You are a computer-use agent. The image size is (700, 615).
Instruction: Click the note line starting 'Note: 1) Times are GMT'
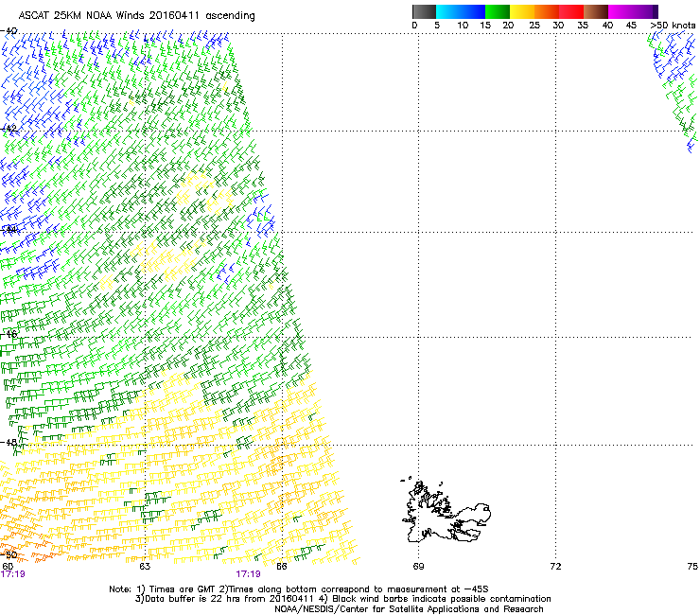coord(299,589)
